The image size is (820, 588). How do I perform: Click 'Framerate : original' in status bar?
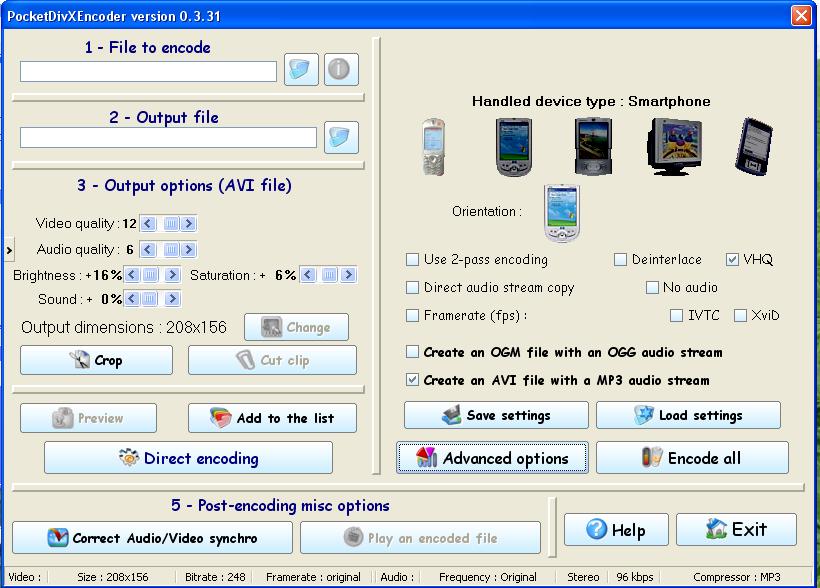tap(313, 577)
